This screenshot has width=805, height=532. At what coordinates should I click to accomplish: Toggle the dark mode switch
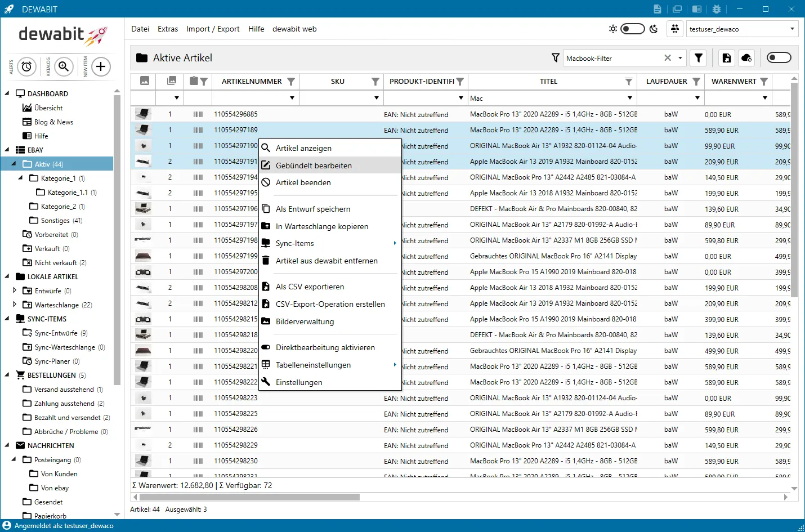(633, 29)
